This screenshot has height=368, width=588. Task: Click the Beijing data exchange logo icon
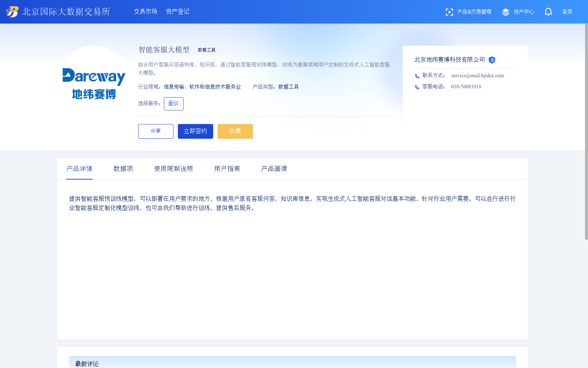coord(12,12)
